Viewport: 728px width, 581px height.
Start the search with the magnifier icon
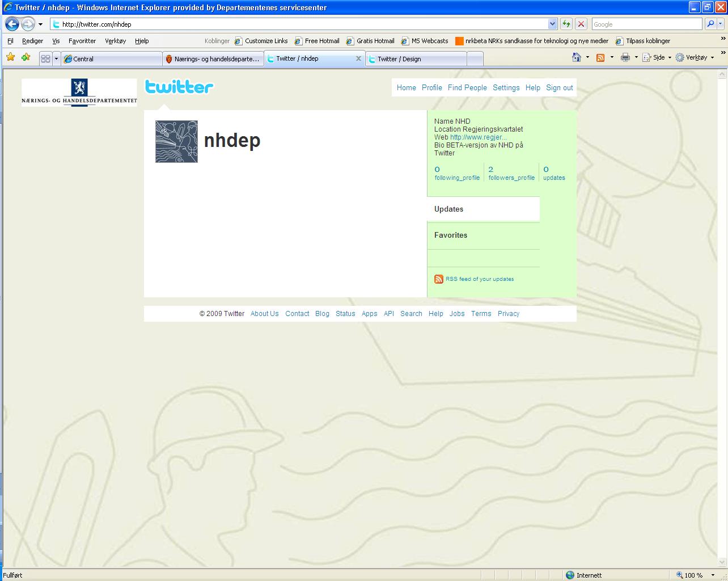[x=710, y=24]
